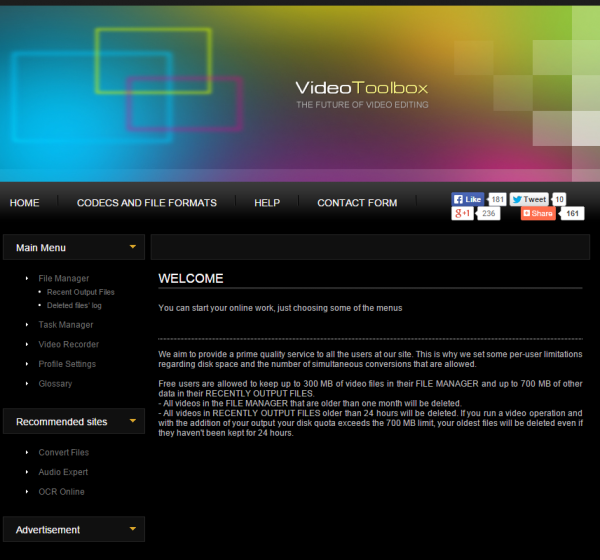Viewport: 600px width, 560px height.
Task: Click the Facebook Like button
Action: 468,199
